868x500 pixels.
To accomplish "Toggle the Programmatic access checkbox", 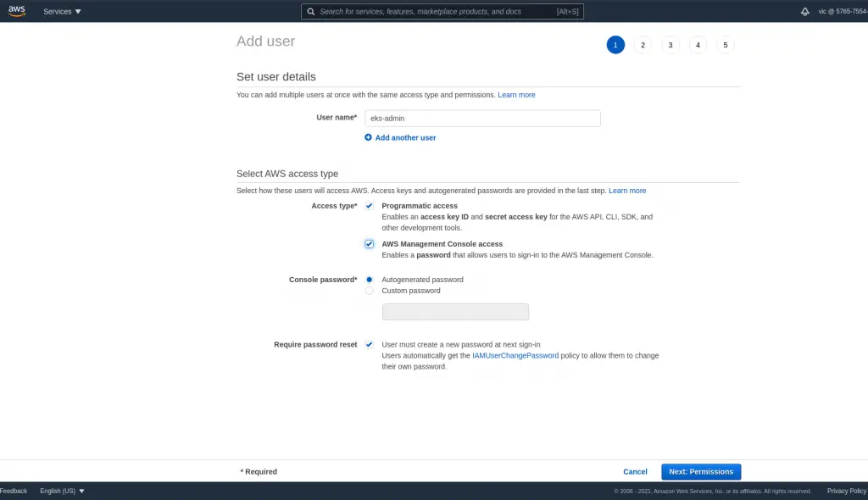I will click(370, 206).
